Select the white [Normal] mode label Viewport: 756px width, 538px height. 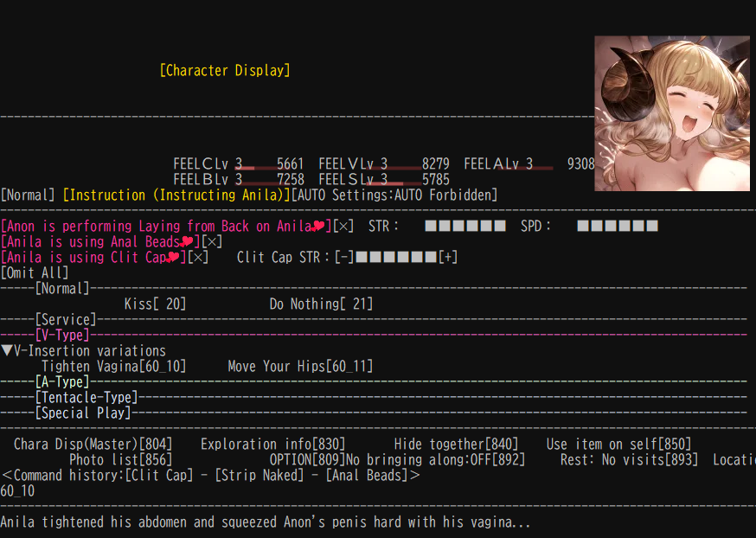[x=28, y=195]
